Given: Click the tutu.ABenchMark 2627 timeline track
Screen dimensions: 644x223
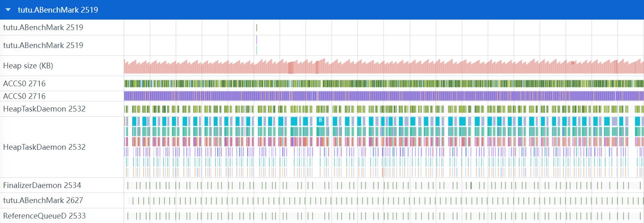Looking at the screenshot, I should click(x=382, y=201).
